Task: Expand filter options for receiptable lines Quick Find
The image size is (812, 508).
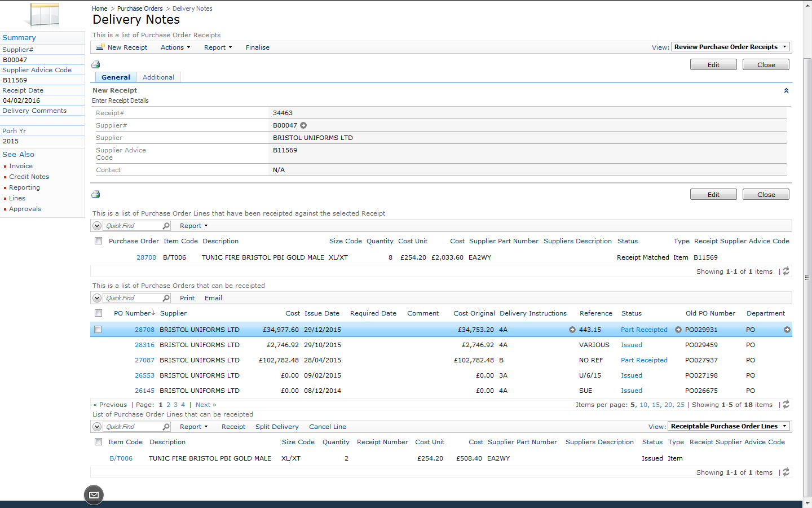Action: click(x=97, y=427)
